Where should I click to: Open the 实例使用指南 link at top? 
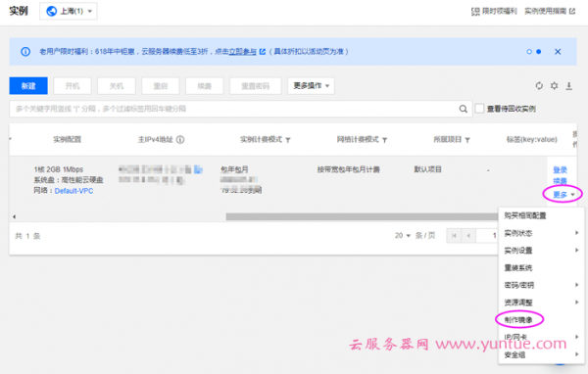pyautogui.click(x=550, y=11)
